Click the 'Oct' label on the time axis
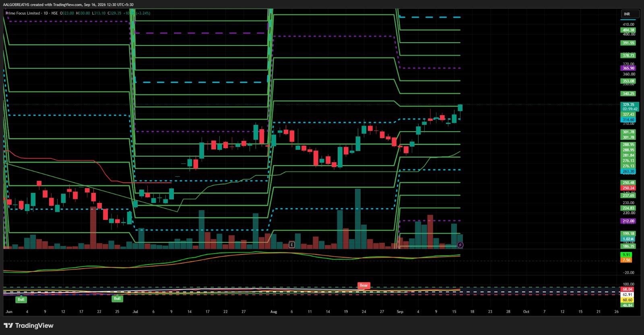Viewport: 644px width, 335px height. [x=526, y=312]
